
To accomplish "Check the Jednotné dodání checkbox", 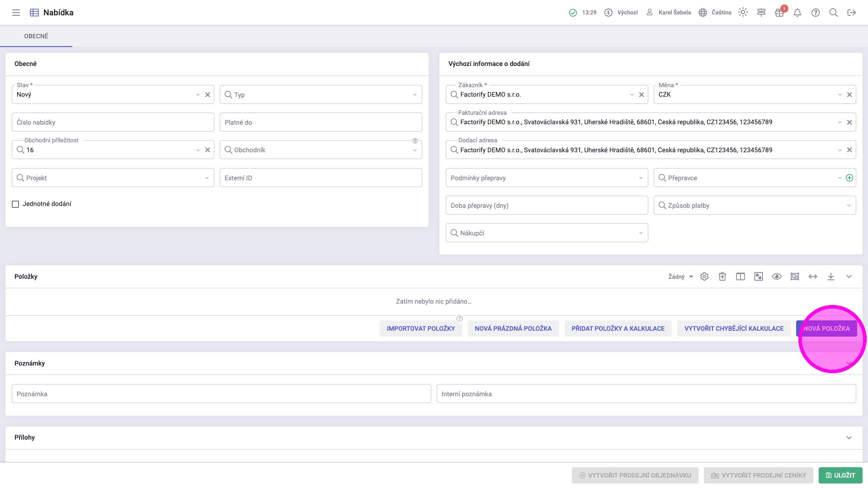I will [15, 204].
